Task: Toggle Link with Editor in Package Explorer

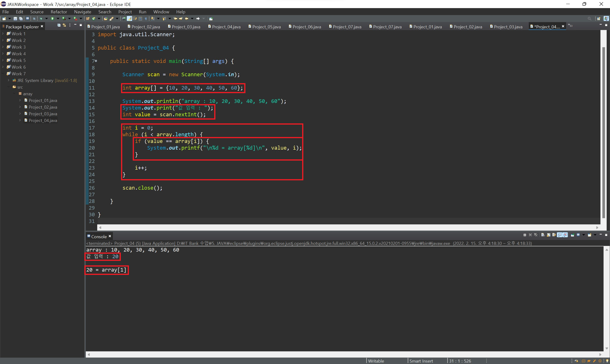Action: tap(64, 25)
